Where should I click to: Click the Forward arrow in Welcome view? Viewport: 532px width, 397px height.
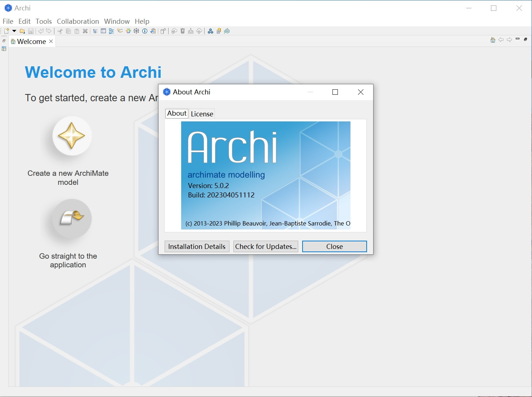[509, 40]
